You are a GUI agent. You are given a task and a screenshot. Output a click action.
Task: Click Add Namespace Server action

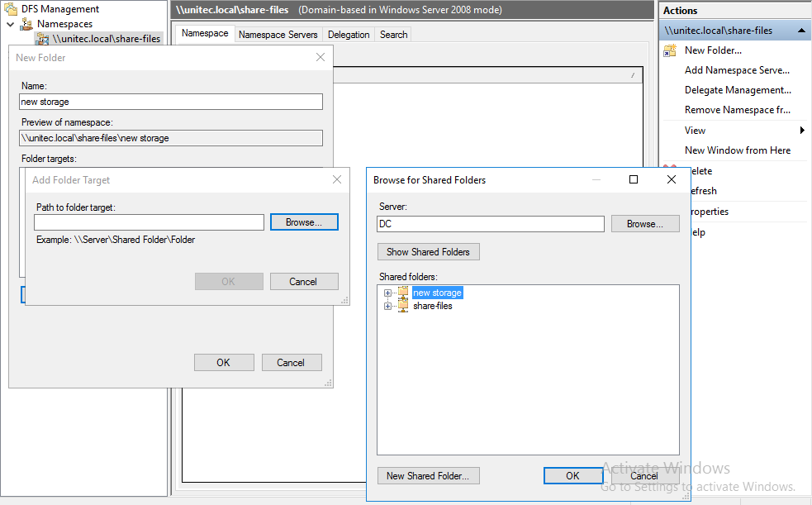[x=737, y=70]
